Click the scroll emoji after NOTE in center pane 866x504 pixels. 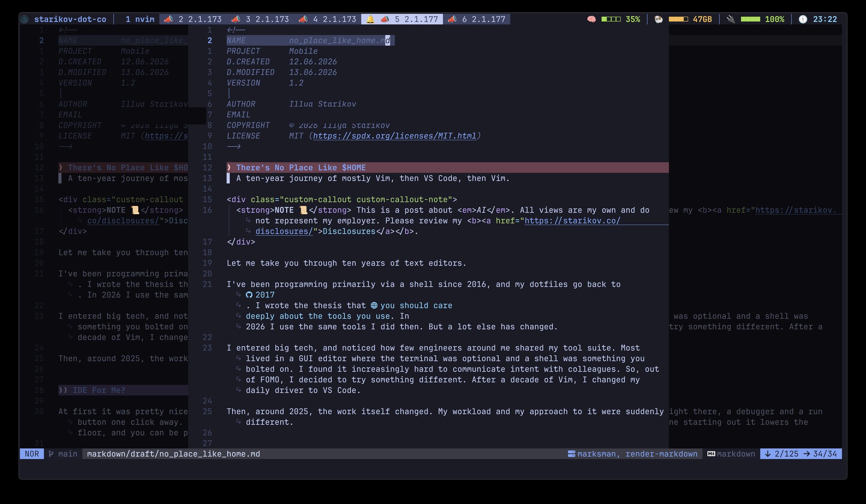point(304,210)
